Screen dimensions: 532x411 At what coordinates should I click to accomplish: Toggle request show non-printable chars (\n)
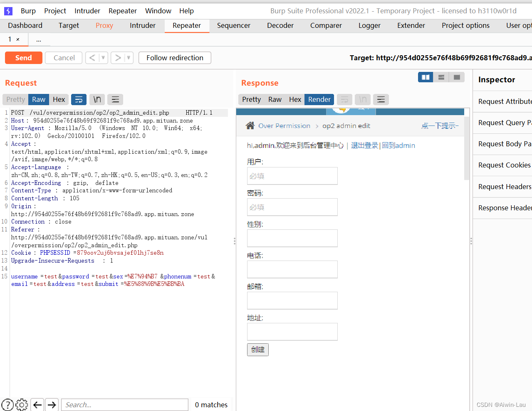[x=97, y=99]
